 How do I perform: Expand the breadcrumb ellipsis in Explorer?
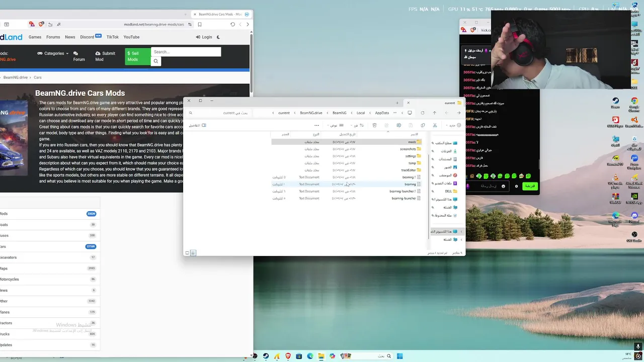[395, 113]
